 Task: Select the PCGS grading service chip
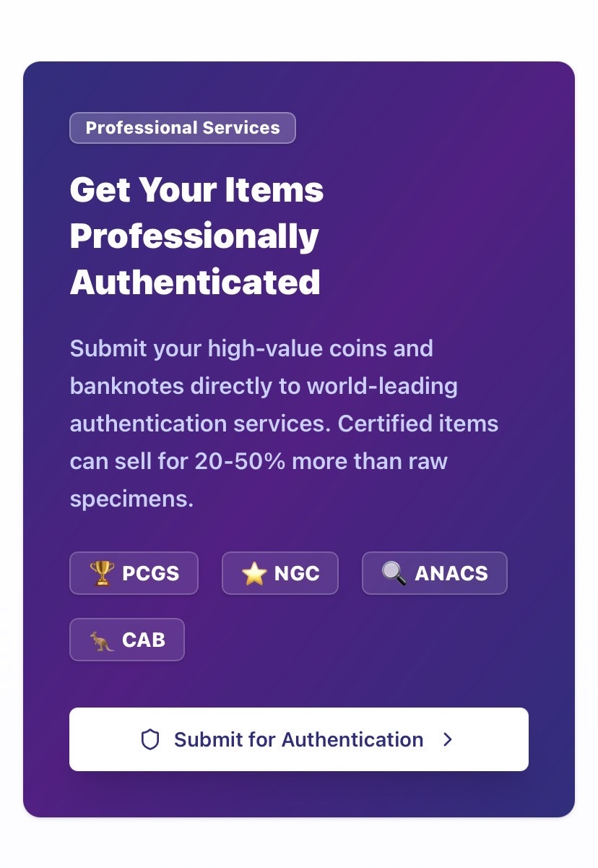coord(134,572)
